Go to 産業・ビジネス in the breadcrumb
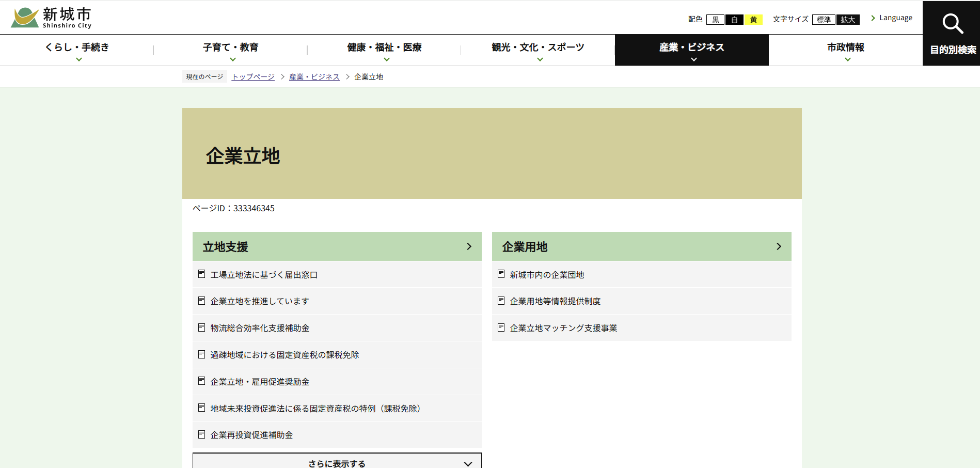Screen dimensions: 980x468 tap(314, 77)
